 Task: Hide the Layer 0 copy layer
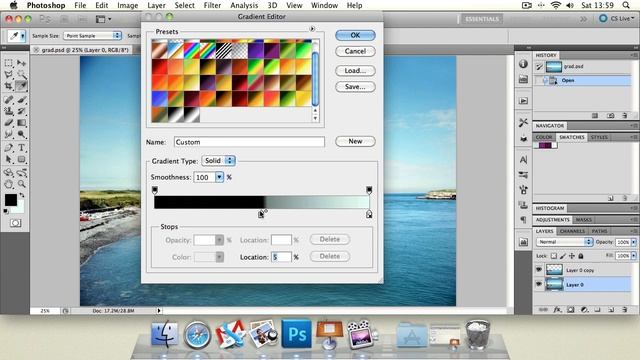539,270
